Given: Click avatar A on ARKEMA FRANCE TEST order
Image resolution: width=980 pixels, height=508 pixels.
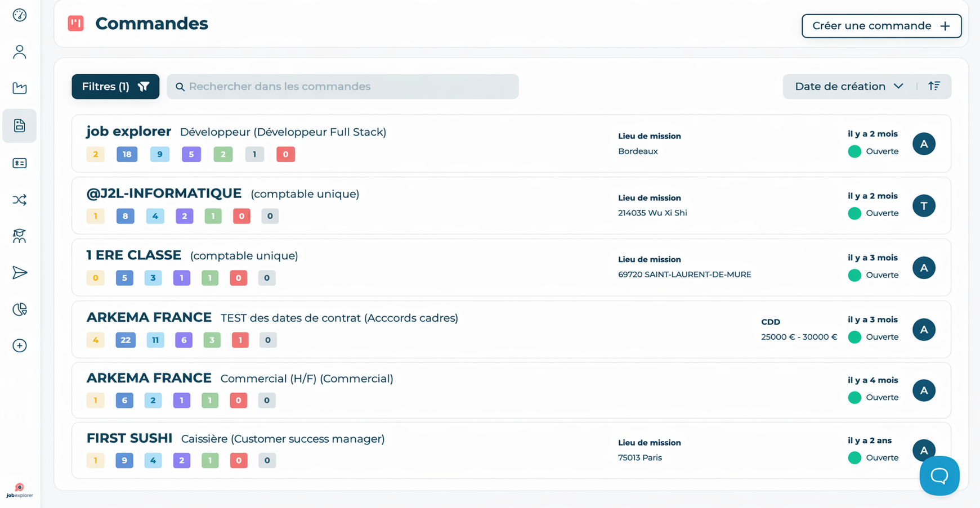Looking at the screenshot, I should coord(924,330).
